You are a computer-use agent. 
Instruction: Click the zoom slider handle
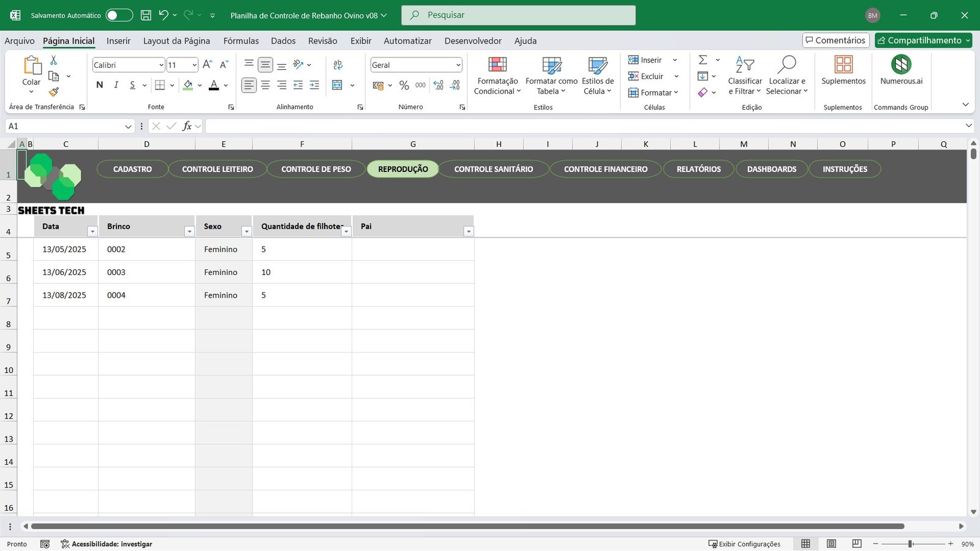(x=911, y=544)
